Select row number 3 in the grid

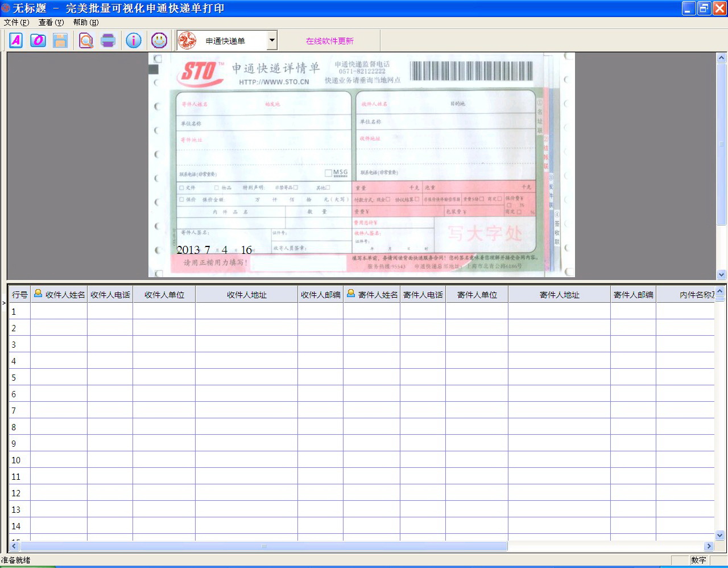(20, 344)
